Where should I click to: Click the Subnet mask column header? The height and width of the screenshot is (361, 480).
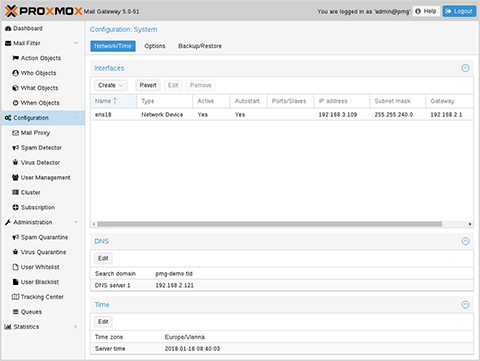point(398,101)
